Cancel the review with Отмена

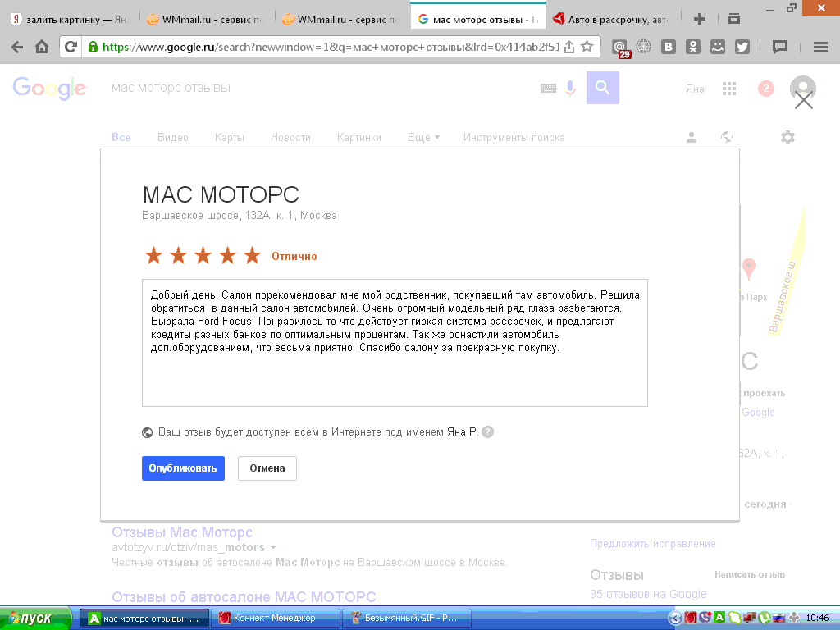coord(267,468)
